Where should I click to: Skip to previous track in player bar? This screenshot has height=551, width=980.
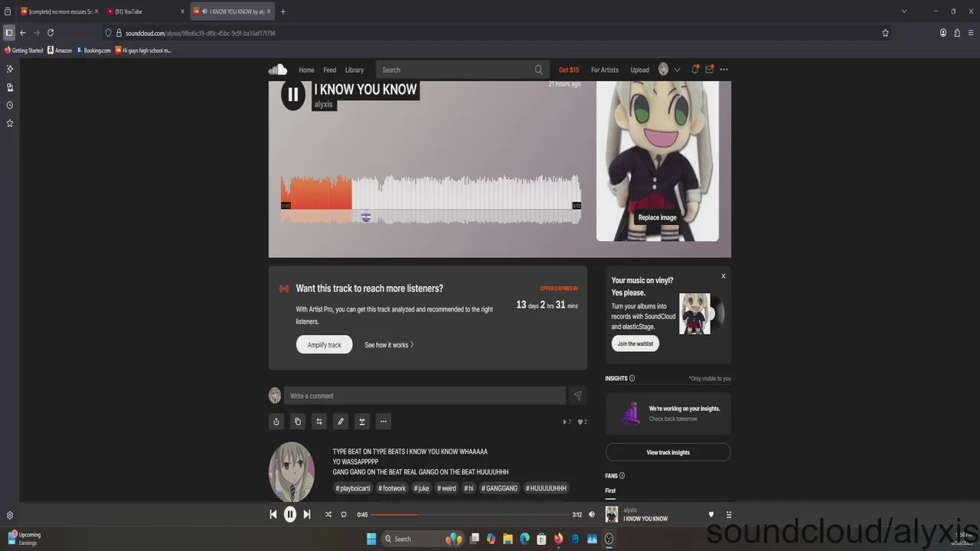pos(273,514)
